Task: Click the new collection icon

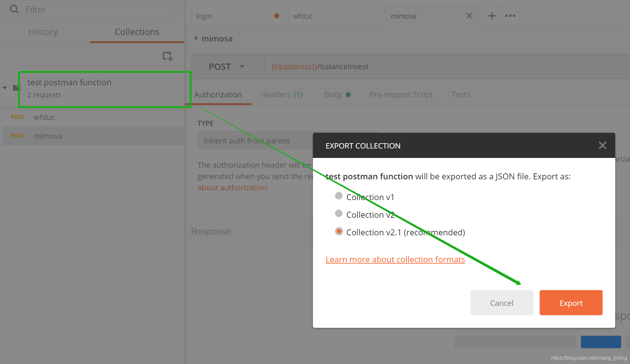Action: click(167, 56)
